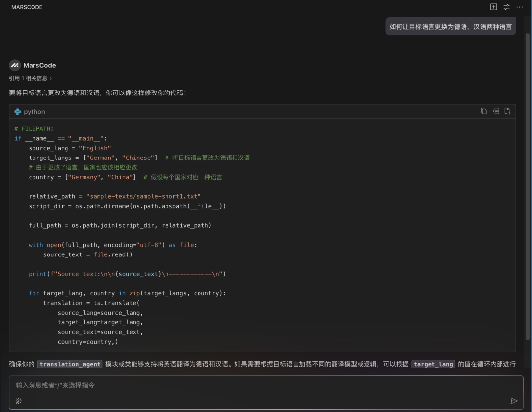The width and height of the screenshot is (532, 412).
Task: Start a new chat with plus icon
Action: click(493, 7)
